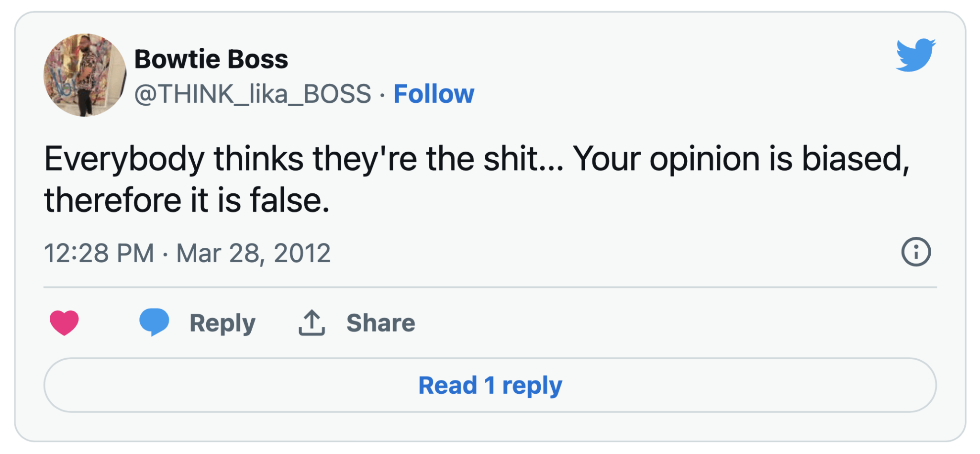Select the Share label

[380, 322]
